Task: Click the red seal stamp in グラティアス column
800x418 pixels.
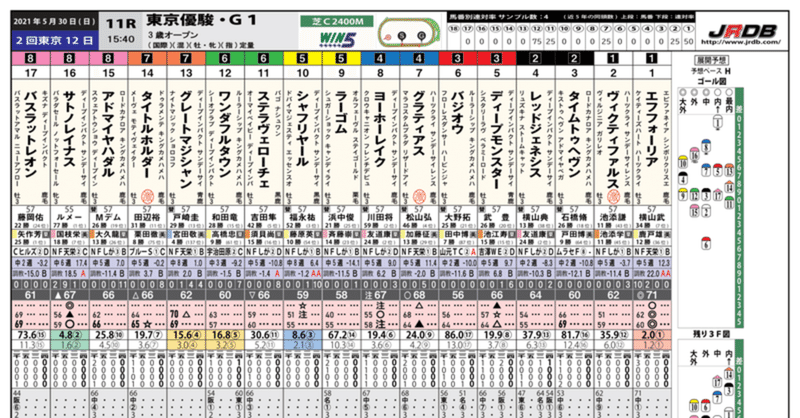Action: tap(419, 195)
